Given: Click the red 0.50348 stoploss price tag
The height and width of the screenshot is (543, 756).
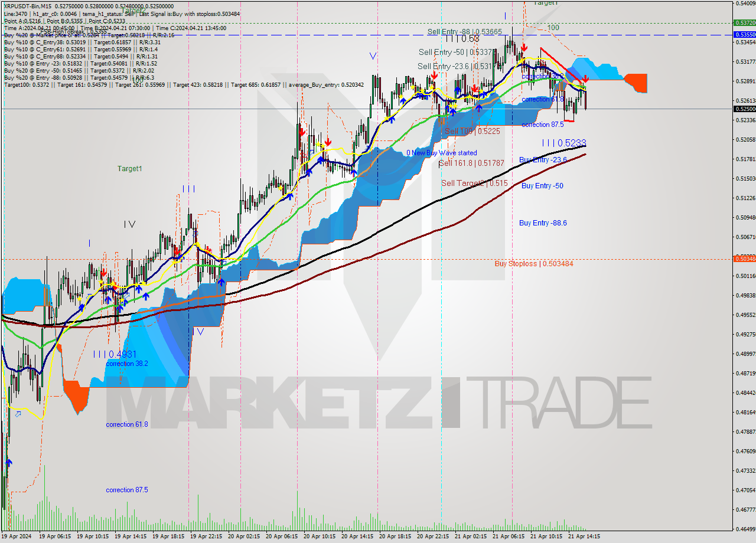Looking at the screenshot, I should (744, 259).
